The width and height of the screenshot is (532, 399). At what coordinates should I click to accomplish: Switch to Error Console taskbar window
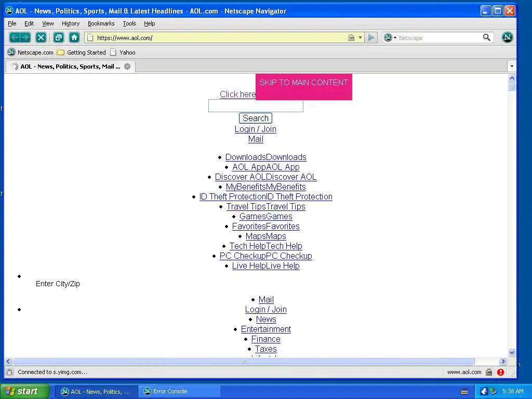(x=180, y=391)
